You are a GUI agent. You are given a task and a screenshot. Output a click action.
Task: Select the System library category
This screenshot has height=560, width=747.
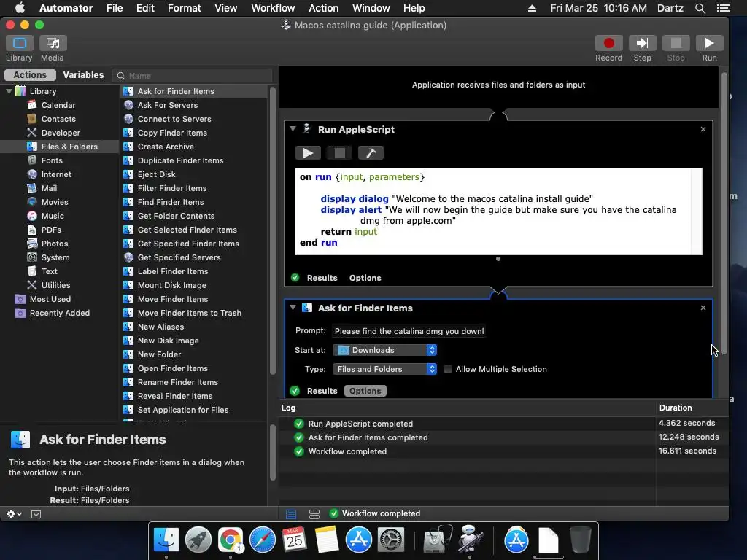coord(55,257)
